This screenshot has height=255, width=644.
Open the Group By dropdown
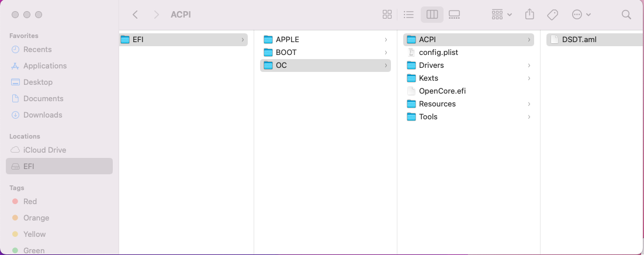pyautogui.click(x=501, y=15)
